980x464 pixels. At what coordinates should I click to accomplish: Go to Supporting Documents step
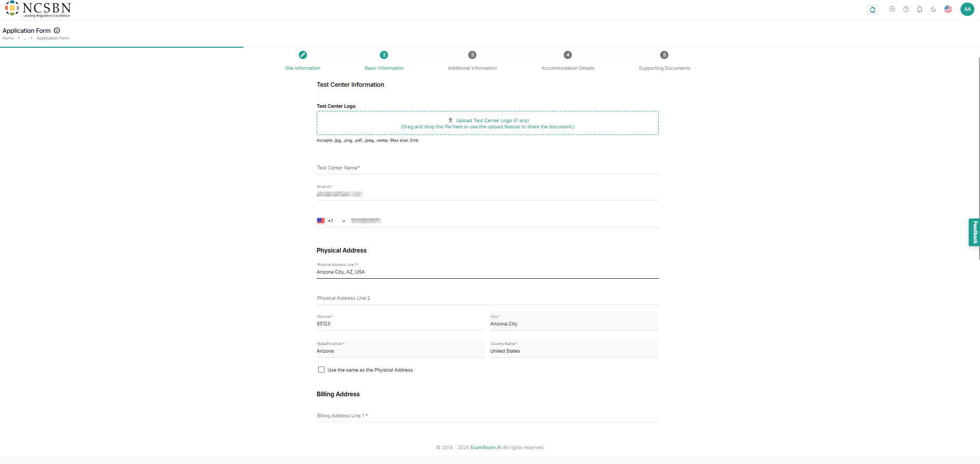coord(664,55)
